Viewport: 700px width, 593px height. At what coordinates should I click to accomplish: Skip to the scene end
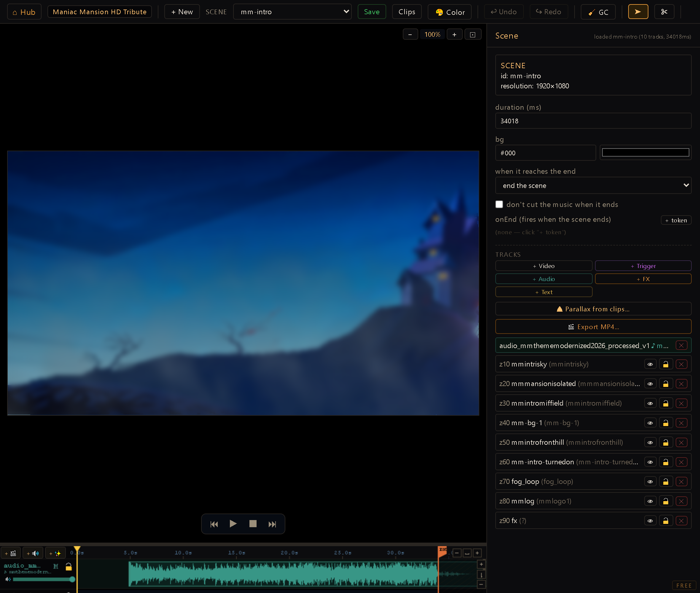pos(272,524)
